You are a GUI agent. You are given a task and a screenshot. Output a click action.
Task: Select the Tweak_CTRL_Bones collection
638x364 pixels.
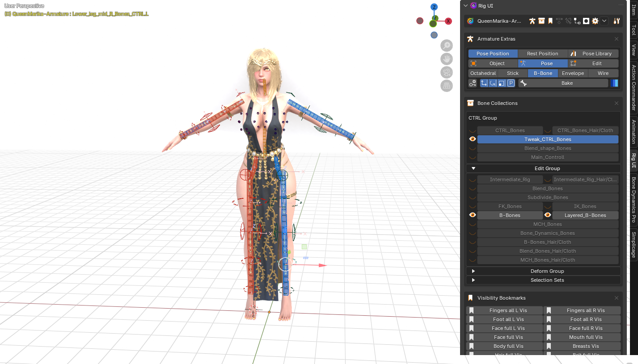pyautogui.click(x=548, y=139)
